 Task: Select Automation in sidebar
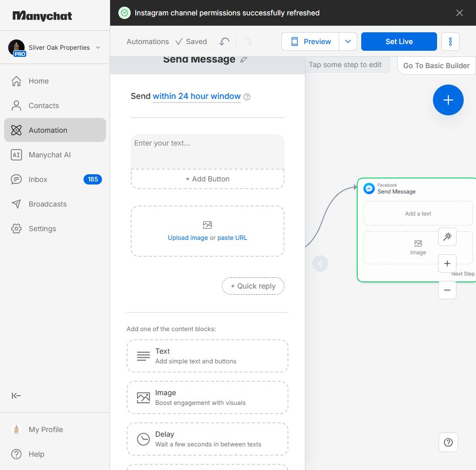click(x=55, y=130)
